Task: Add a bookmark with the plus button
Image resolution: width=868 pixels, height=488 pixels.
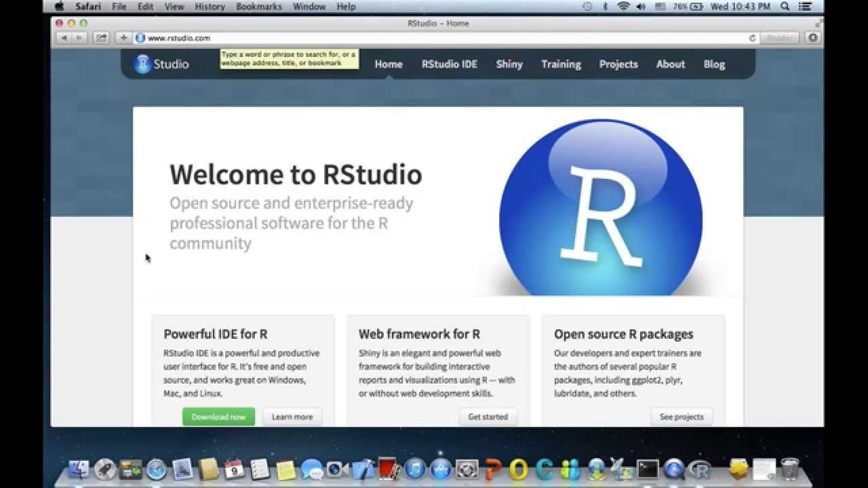Action: (123, 38)
